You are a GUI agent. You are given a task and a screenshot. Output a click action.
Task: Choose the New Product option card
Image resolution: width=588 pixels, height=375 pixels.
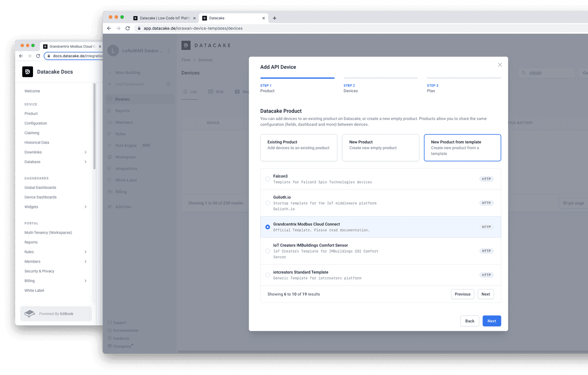(381, 148)
